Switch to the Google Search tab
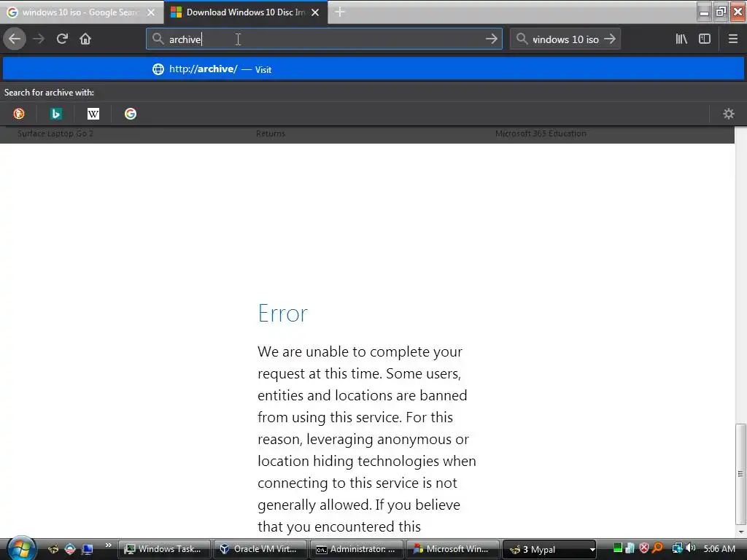747x560 pixels. pyautogui.click(x=81, y=12)
